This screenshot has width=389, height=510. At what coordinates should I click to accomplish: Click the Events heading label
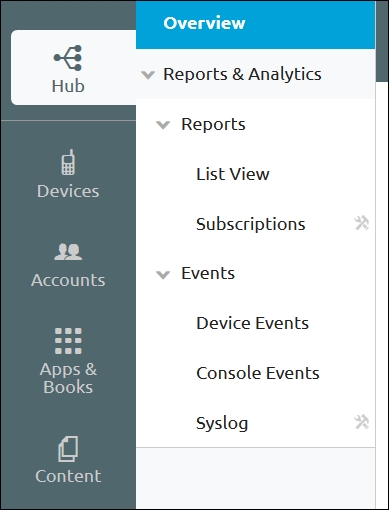208,273
